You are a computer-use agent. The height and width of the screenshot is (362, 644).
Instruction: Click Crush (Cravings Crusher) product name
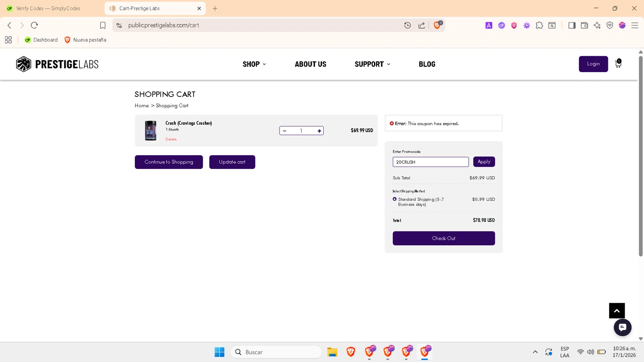click(x=188, y=123)
